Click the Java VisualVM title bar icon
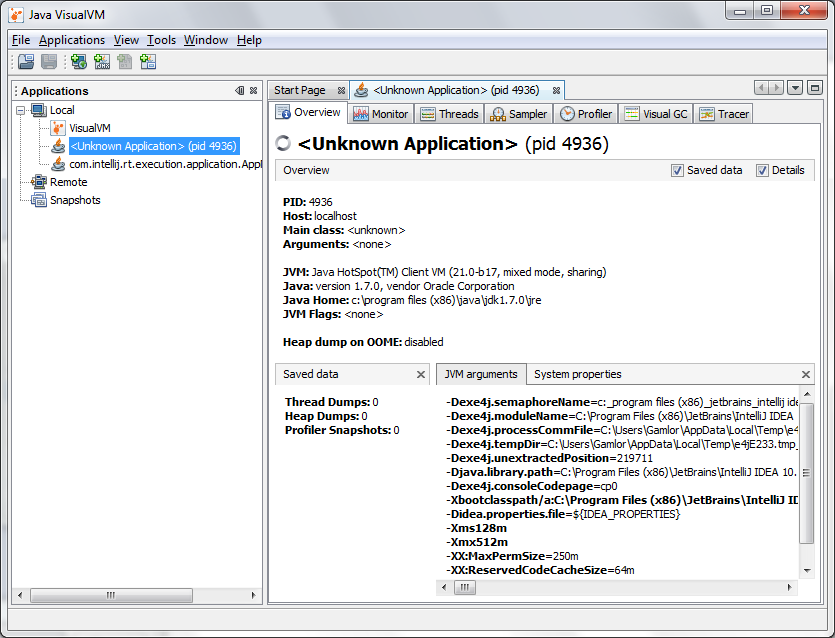 pos(16,14)
